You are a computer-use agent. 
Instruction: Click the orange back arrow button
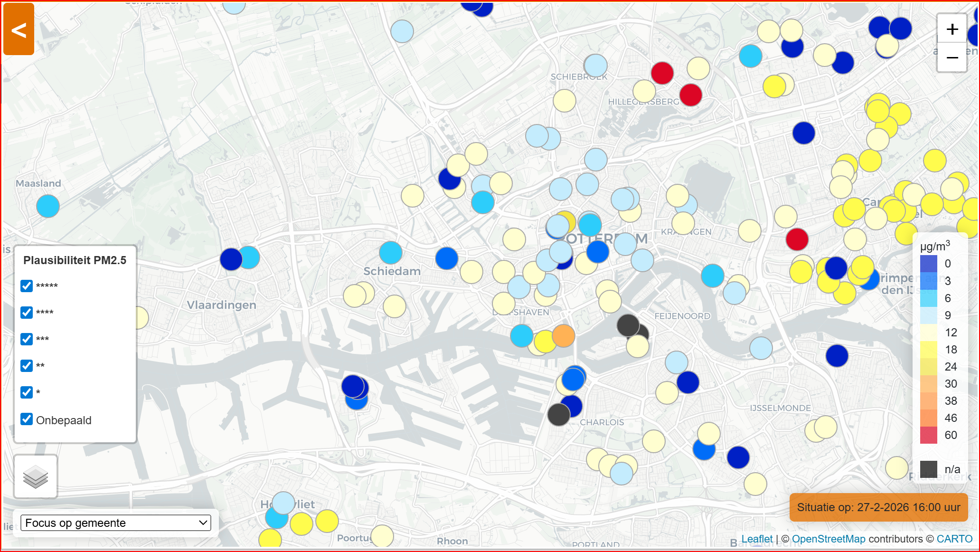[x=19, y=29]
